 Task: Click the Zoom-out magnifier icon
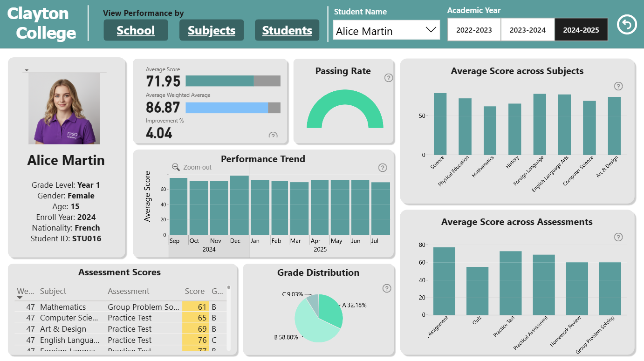coord(176,167)
